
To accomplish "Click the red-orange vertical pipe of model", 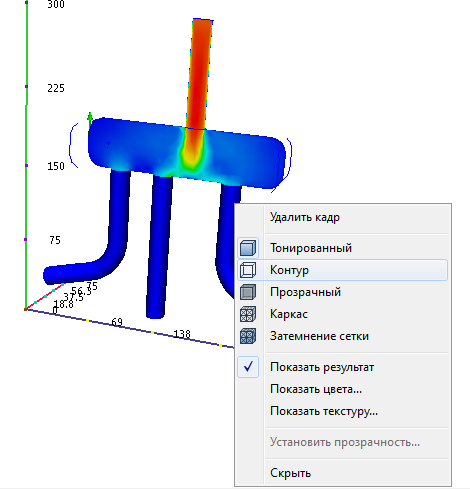I will 199,73.
